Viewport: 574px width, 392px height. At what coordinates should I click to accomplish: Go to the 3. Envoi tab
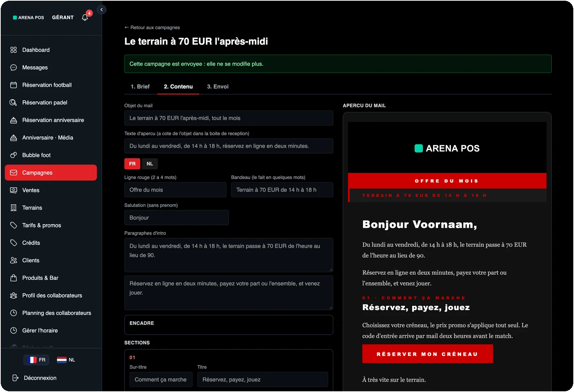(x=218, y=87)
